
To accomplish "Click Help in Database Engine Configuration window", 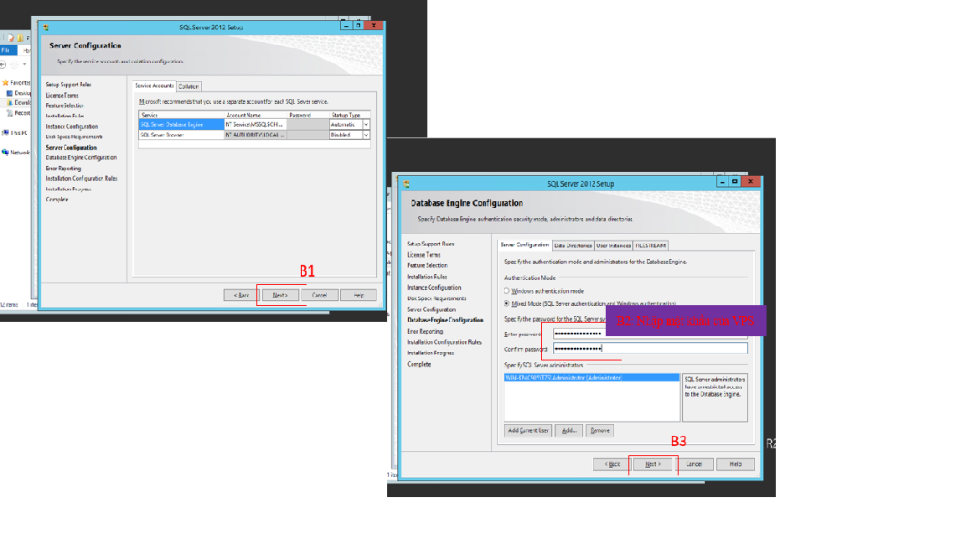I will coord(735,464).
